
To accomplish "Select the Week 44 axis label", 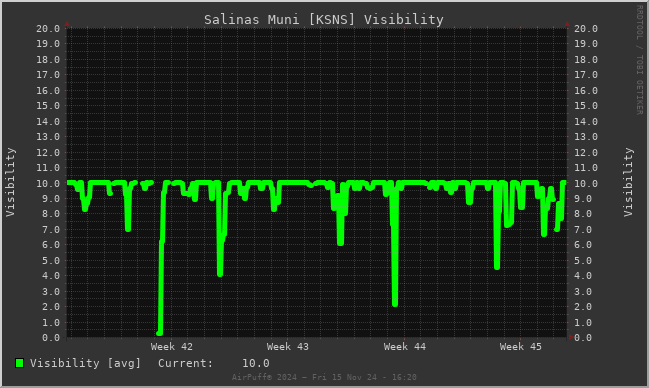I will pos(404,347).
